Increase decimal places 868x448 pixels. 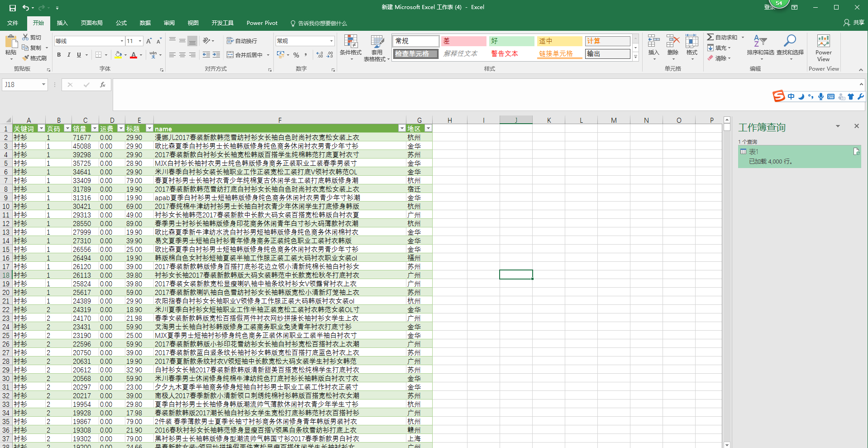pos(320,55)
